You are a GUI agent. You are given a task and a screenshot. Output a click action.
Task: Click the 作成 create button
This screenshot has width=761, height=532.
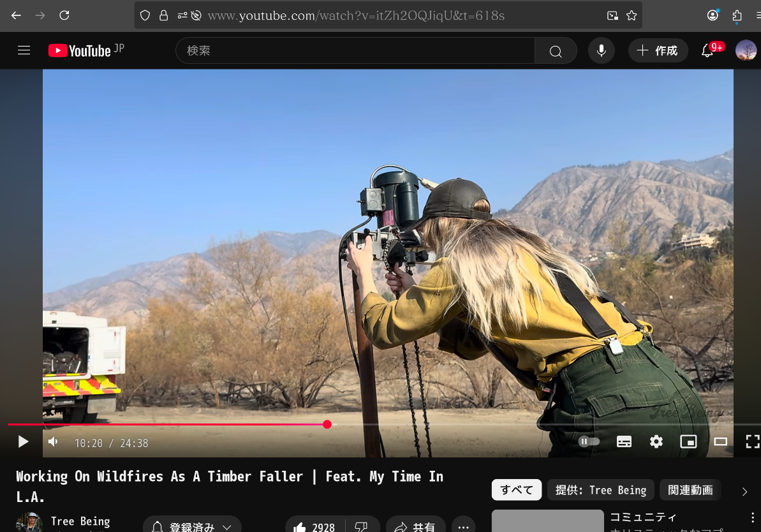click(x=658, y=51)
